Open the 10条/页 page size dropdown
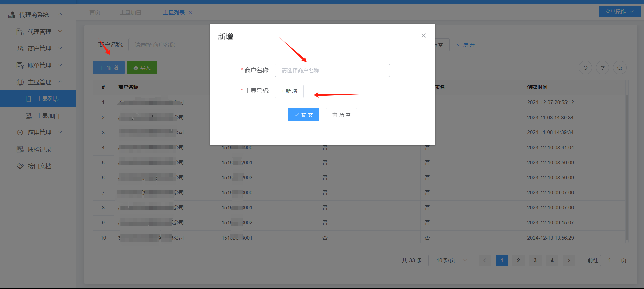Screen dimensions: 644x289 [449, 260]
